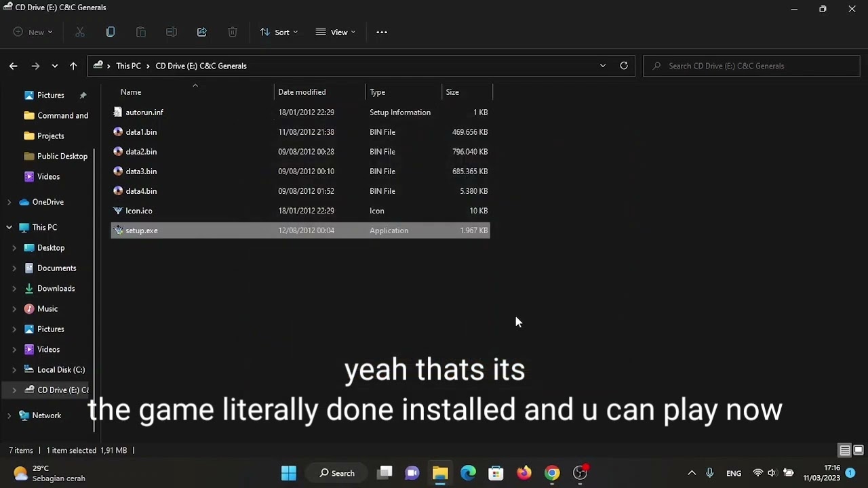868x488 pixels.
Task: Click the Rename icon in toolbar
Action: tap(172, 32)
